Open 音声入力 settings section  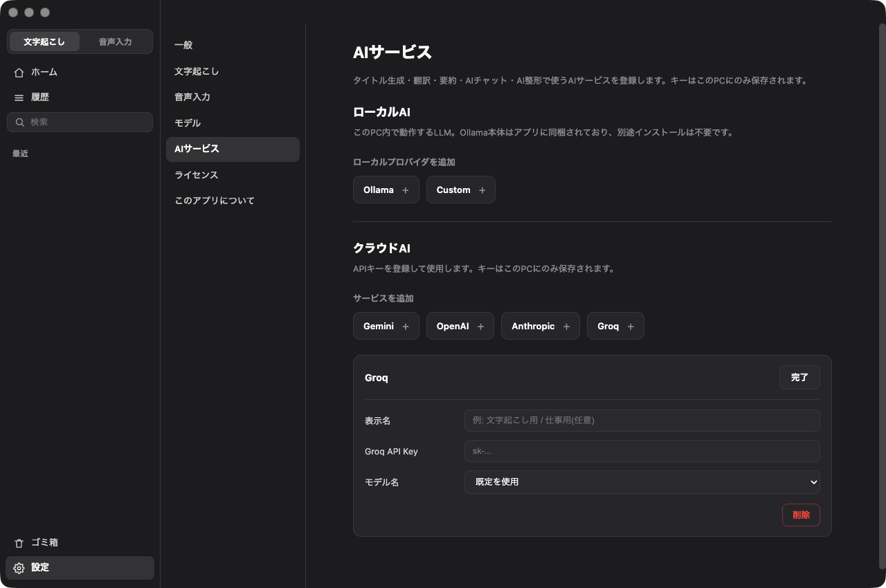233,97
